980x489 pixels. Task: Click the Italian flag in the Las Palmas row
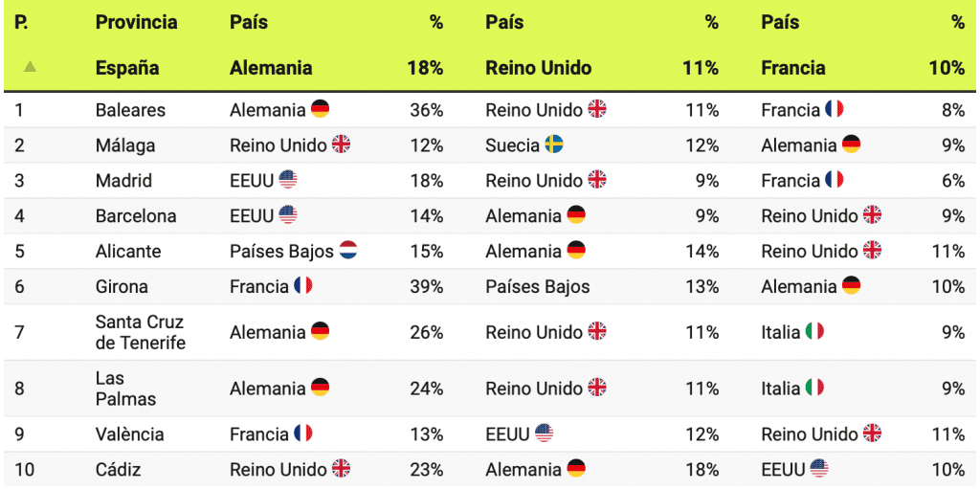point(814,389)
